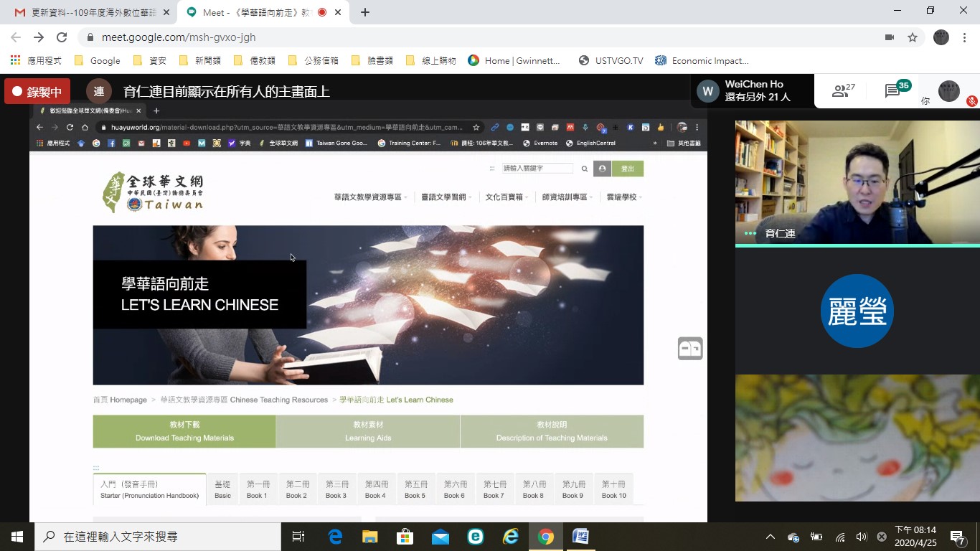Click the 首頁 Homepage breadcrumb link
Viewport: 980px width, 551px height.
(x=120, y=400)
